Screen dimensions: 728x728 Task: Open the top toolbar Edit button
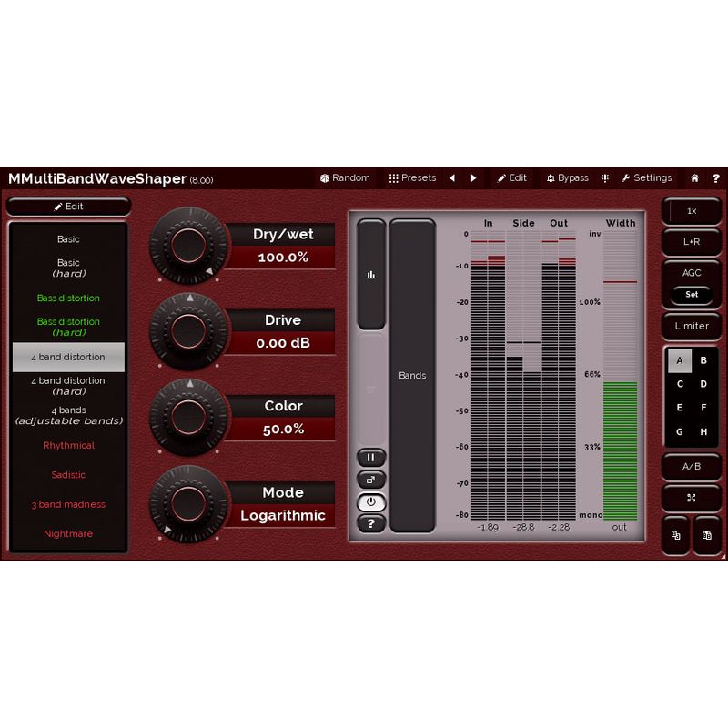[511, 178]
